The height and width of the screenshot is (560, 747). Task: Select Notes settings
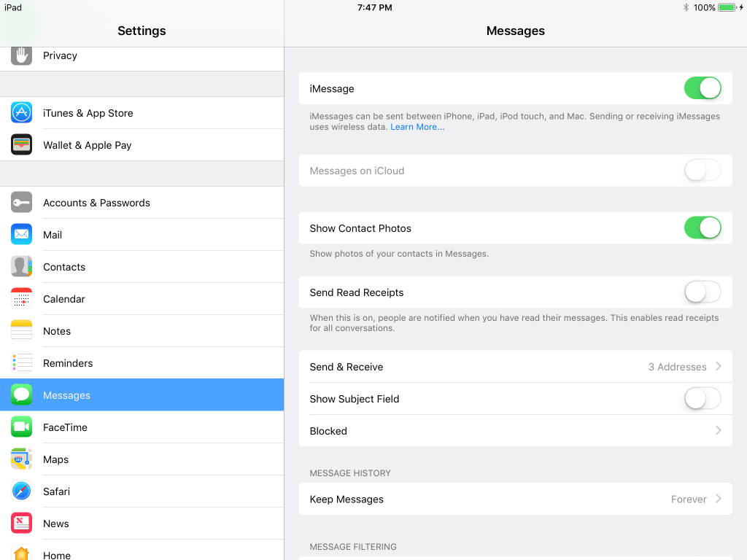tap(142, 330)
